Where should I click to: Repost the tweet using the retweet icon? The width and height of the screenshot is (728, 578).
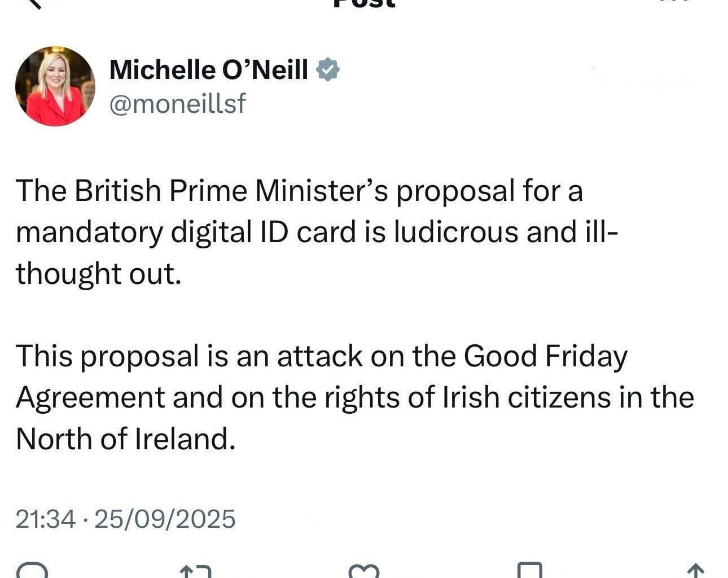(195, 571)
